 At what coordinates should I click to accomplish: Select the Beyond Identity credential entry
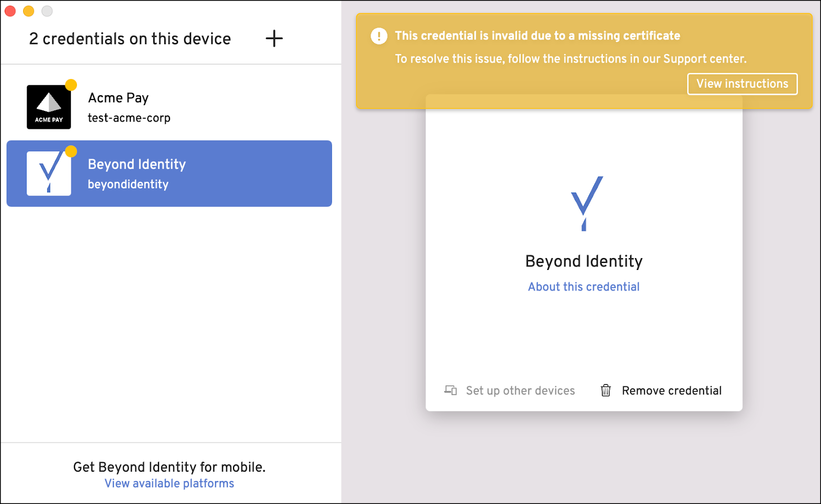169,173
